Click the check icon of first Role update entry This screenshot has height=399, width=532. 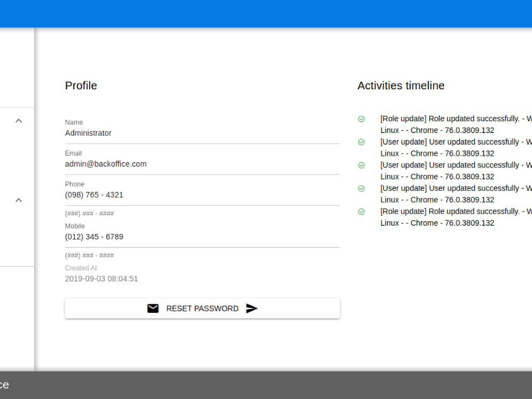[x=361, y=119]
